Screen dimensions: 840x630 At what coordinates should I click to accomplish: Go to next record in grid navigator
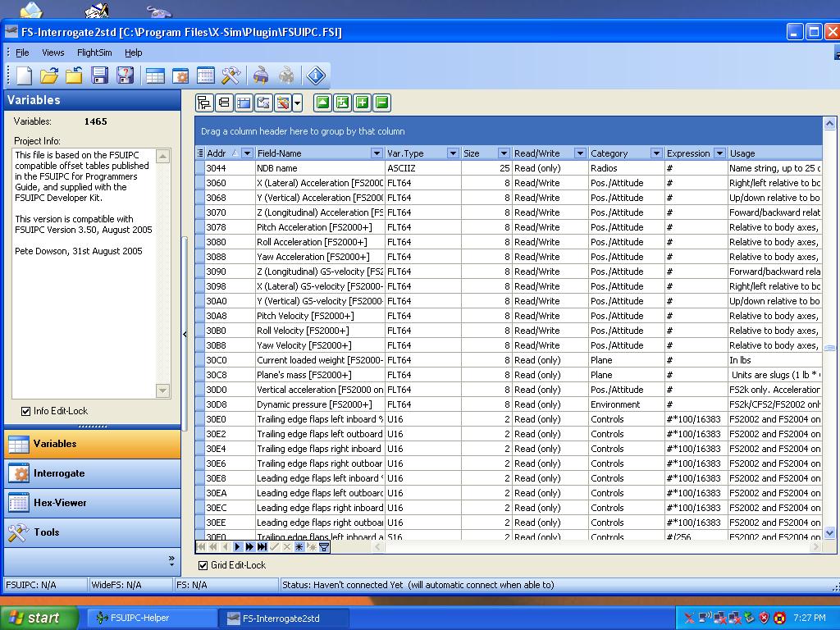click(237, 547)
